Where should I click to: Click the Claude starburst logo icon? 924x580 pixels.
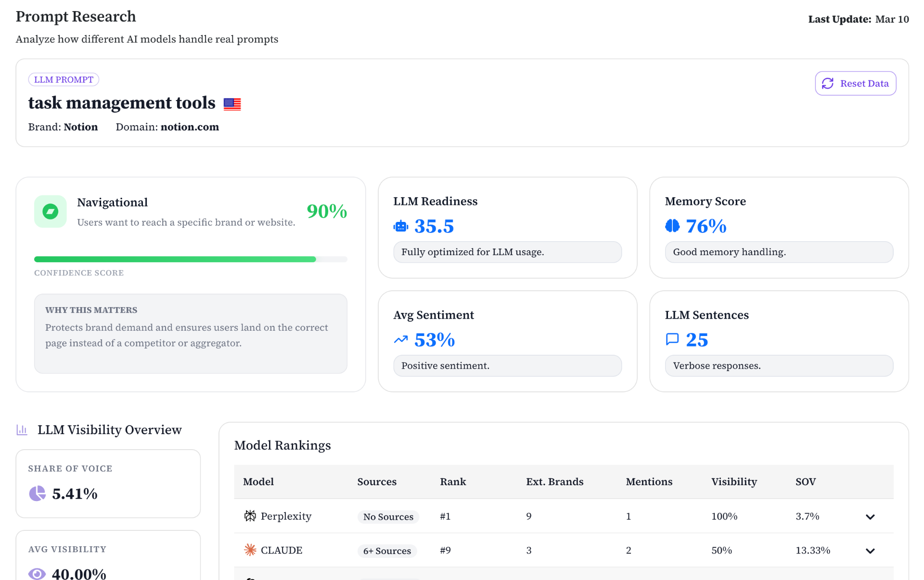coord(250,550)
